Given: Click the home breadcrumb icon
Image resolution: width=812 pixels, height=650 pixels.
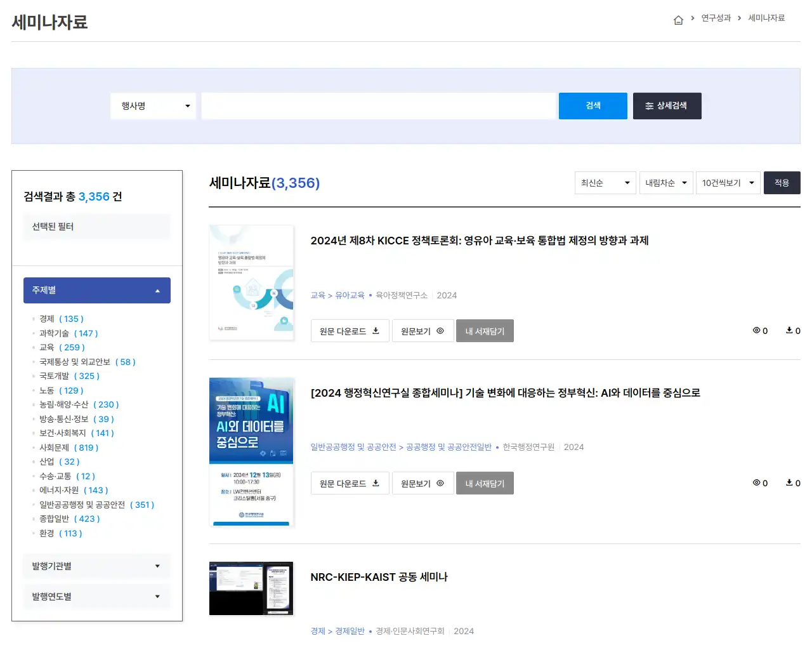Looking at the screenshot, I should [678, 19].
